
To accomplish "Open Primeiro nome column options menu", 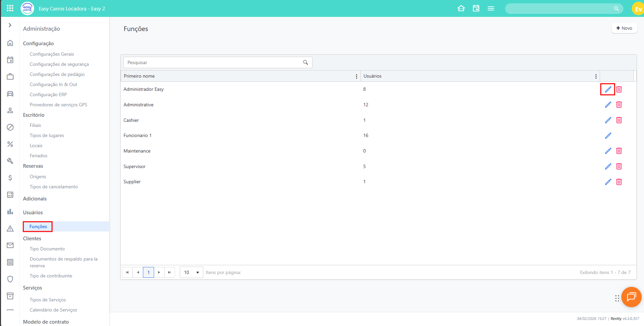I will [356, 76].
